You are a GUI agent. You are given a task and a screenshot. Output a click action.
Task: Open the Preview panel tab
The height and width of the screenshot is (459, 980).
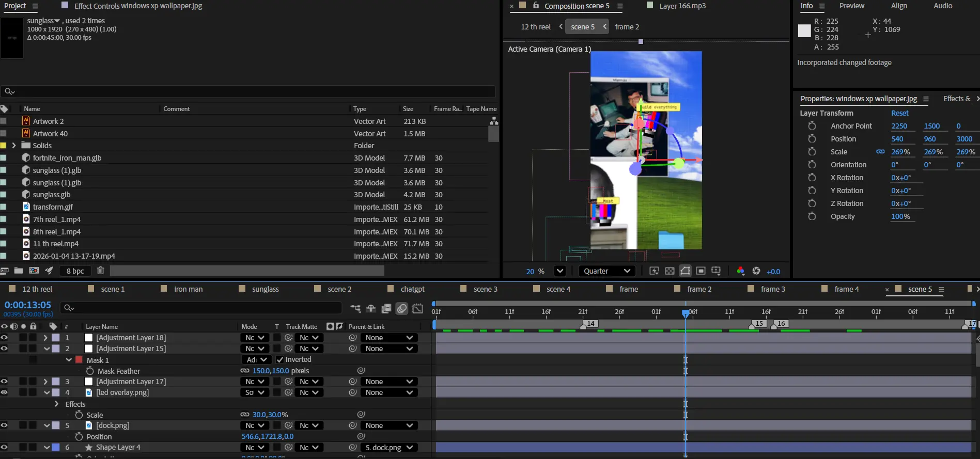851,6
